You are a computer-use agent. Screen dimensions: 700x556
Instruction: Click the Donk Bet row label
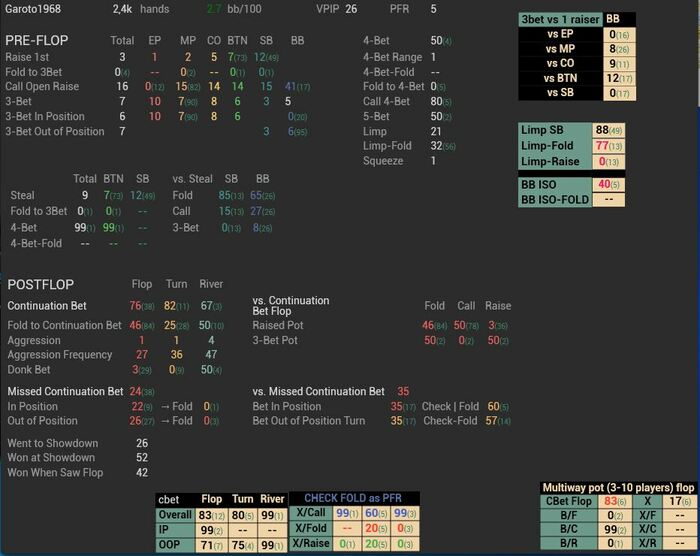coord(29,370)
